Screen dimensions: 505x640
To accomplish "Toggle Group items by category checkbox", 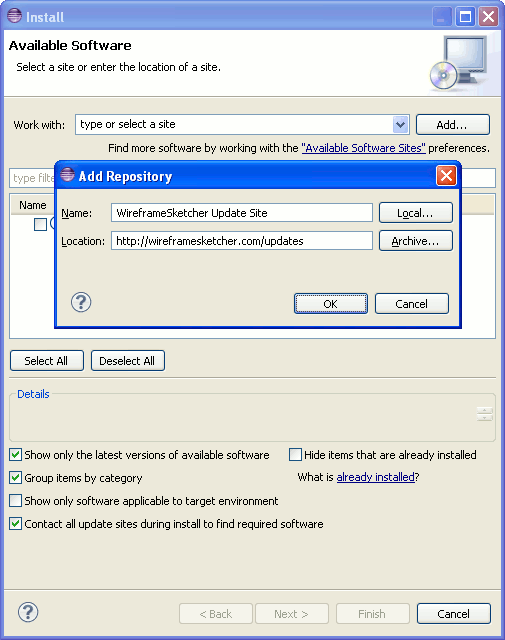I will click(16, 478).
